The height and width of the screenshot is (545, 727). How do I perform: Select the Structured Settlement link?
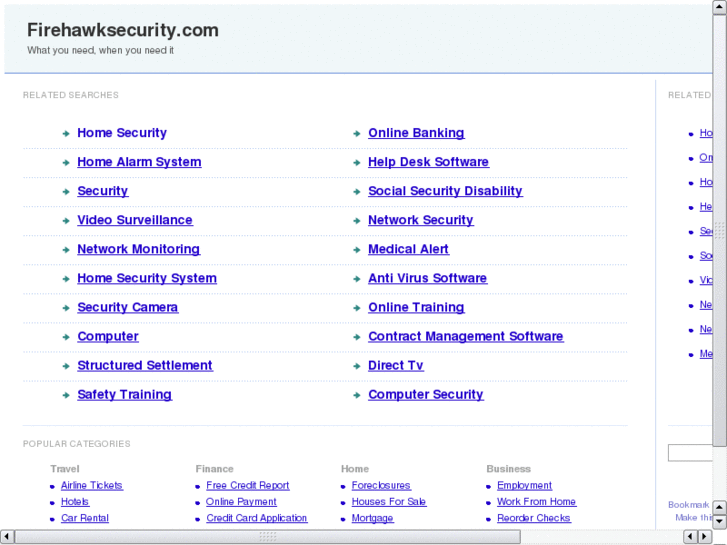pyautogui.click(x=144, y=365)
